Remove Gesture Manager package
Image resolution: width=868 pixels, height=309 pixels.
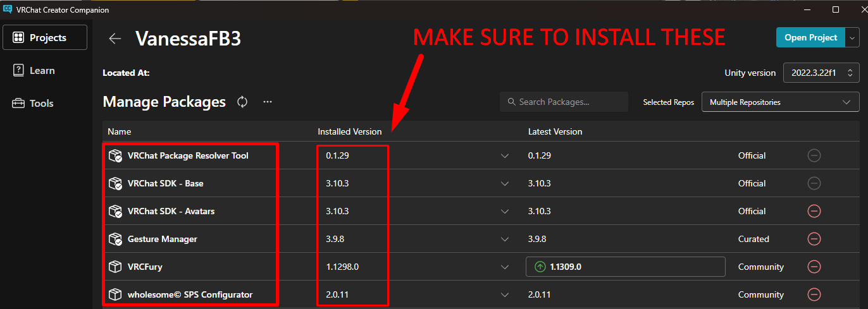tap(814, 239)
